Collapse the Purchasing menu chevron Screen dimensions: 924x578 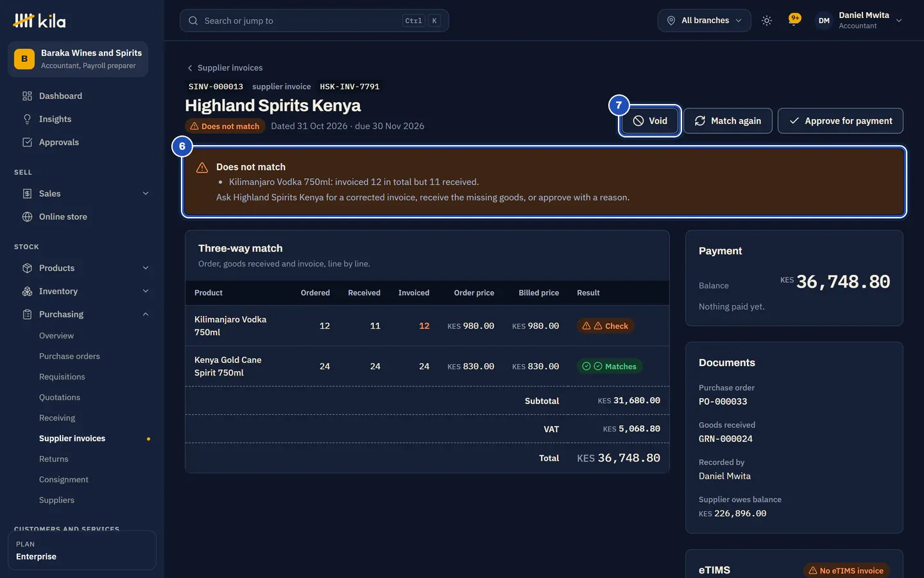click(x=146, y=315)
